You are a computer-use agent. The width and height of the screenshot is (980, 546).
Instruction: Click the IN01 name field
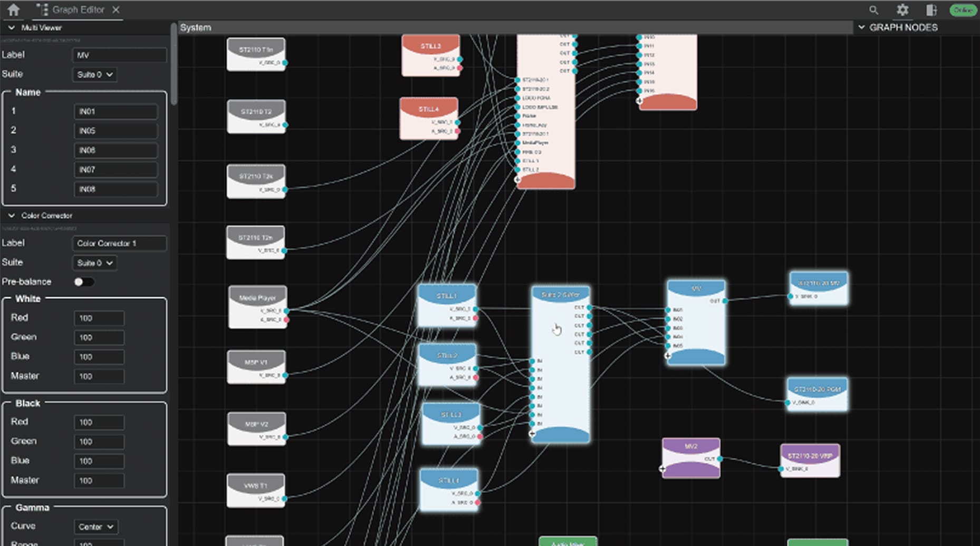[x=116, y=111]
